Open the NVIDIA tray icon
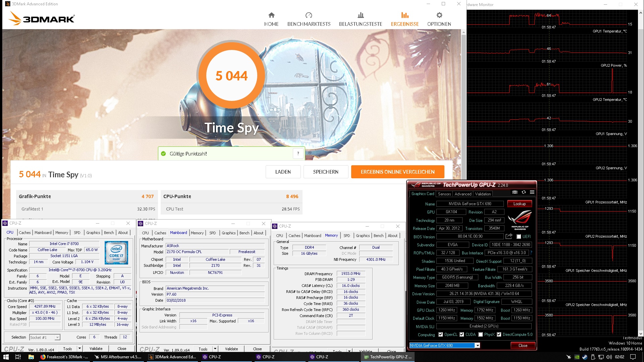Screen dimensions: 644x362 pos(577,357)
